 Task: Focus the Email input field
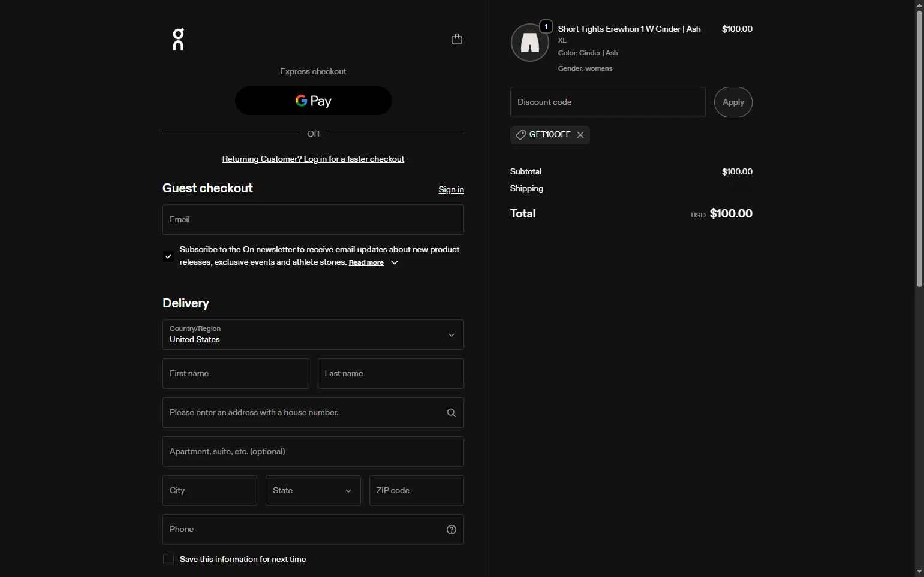[313, 219]
